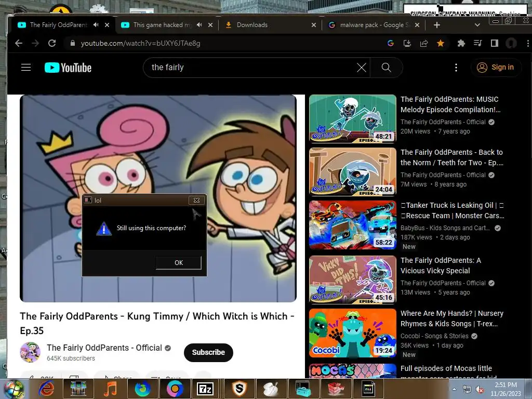Mute The Fairly OddParents tab audio
This screenshot has width=532, height=399.
click(x=96, y=25)
